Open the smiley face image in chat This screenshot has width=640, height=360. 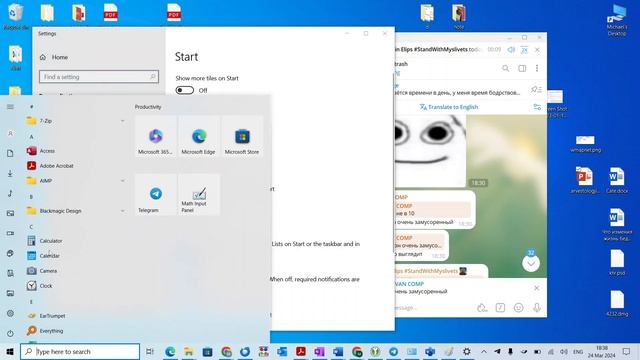pos(431,151)
